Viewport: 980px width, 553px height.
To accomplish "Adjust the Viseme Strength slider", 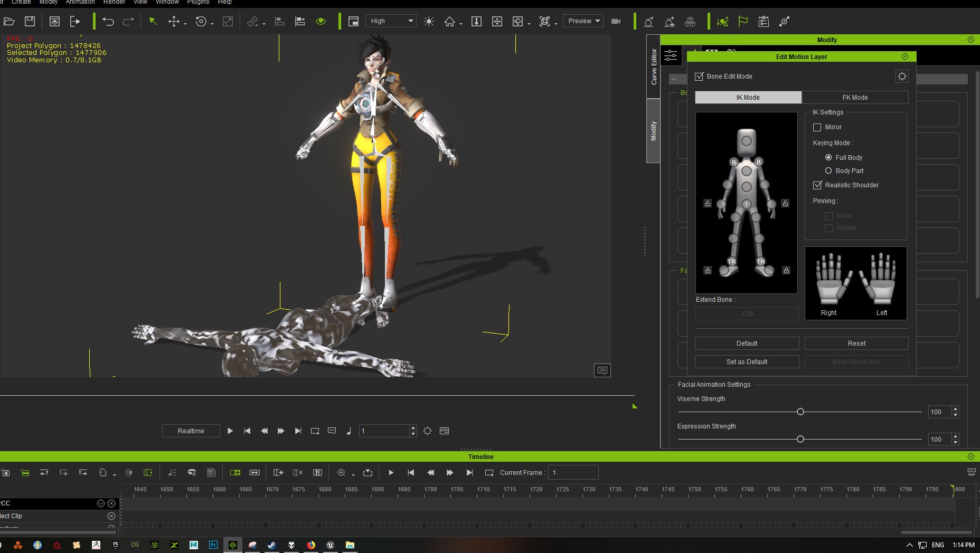I will (800, 412).
